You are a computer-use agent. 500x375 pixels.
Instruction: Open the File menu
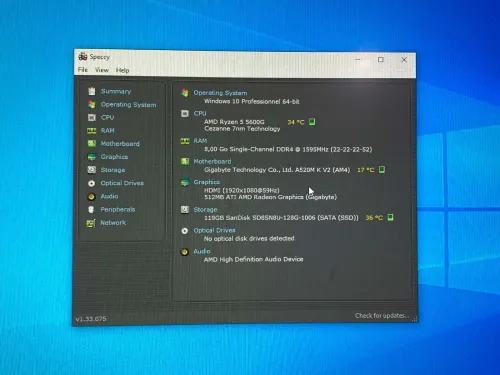(83, 70)
